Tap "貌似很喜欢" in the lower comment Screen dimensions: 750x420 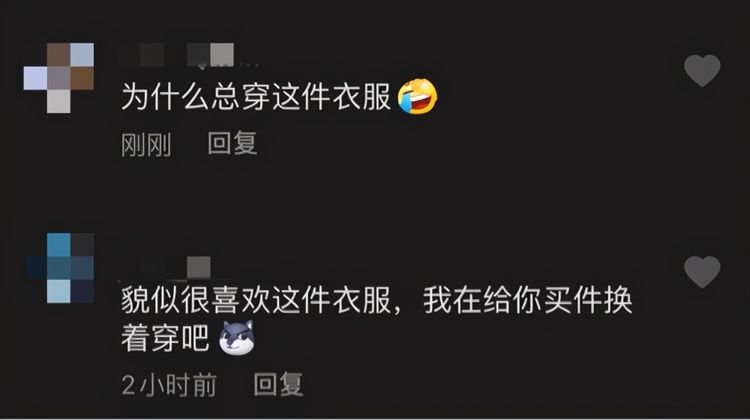point(196,300)
